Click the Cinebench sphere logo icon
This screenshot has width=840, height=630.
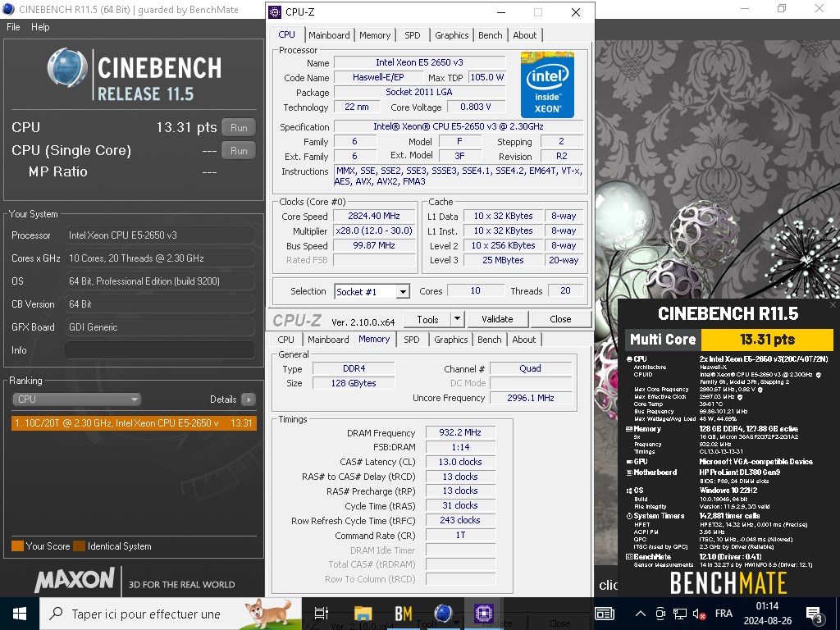tap(67, 68)
